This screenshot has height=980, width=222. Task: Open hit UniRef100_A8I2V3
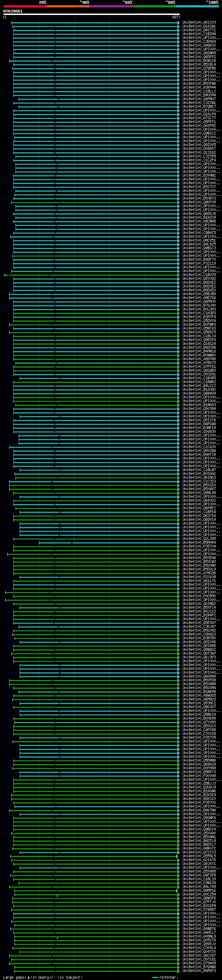tap(199, 23)
